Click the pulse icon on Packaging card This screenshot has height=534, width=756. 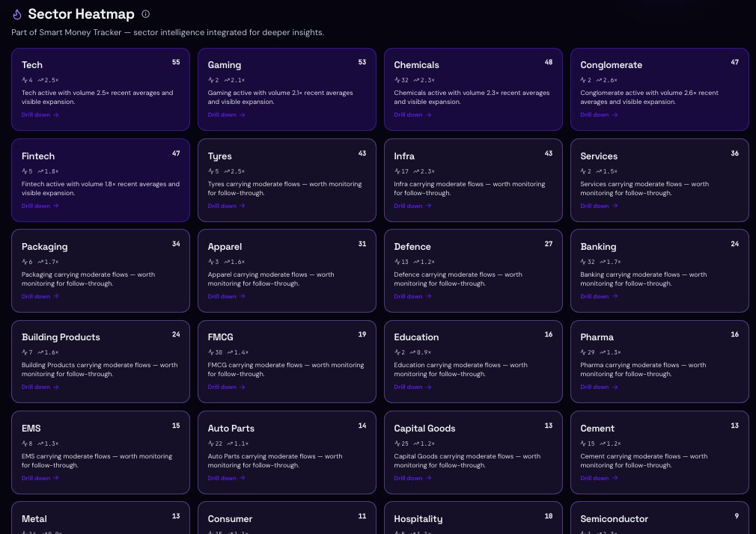tap(24, 262)
